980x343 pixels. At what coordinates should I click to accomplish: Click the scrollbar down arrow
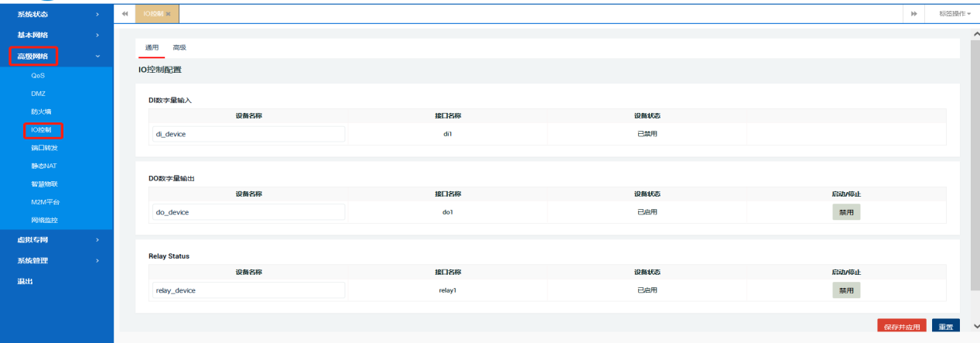[x=975, y=327]
